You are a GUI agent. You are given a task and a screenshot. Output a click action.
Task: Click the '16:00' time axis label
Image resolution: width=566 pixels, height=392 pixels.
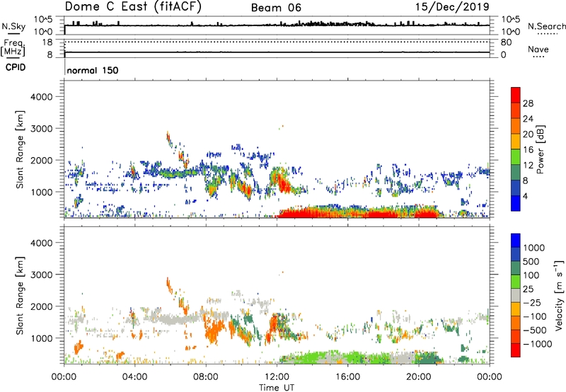[x=347, y=377]
